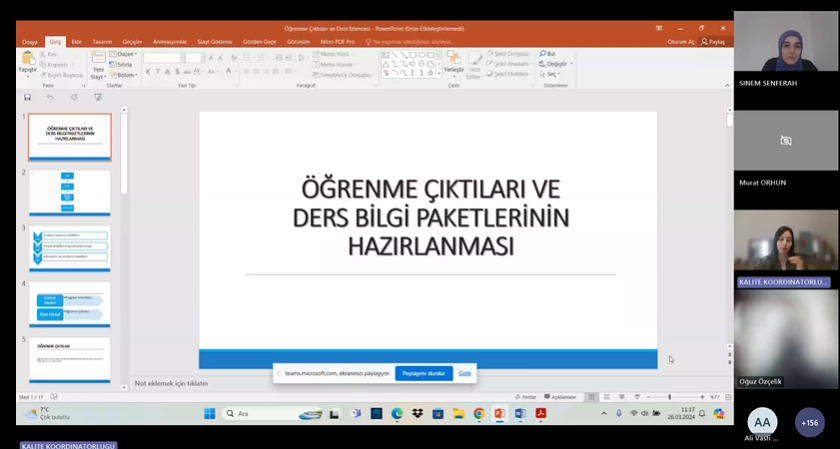Open the Dosya menu
Viewport: 840px width, 449px height.
pos(29,42)
